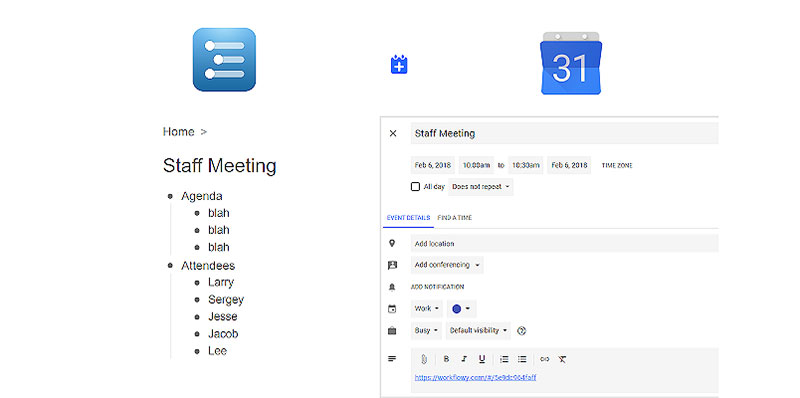Screen dimensions: 800x398
Task: Open the Work calendar dropdown
Action: pyautogui.click(x=427, y=309)
